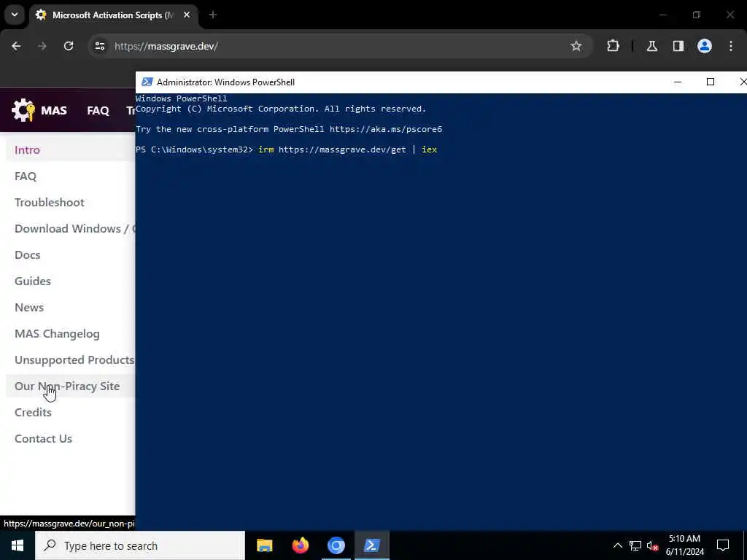This screenshot has width=747, height=560.
Task: Select the Microsoft Activation Scripts tab
Action: [113, 15]
